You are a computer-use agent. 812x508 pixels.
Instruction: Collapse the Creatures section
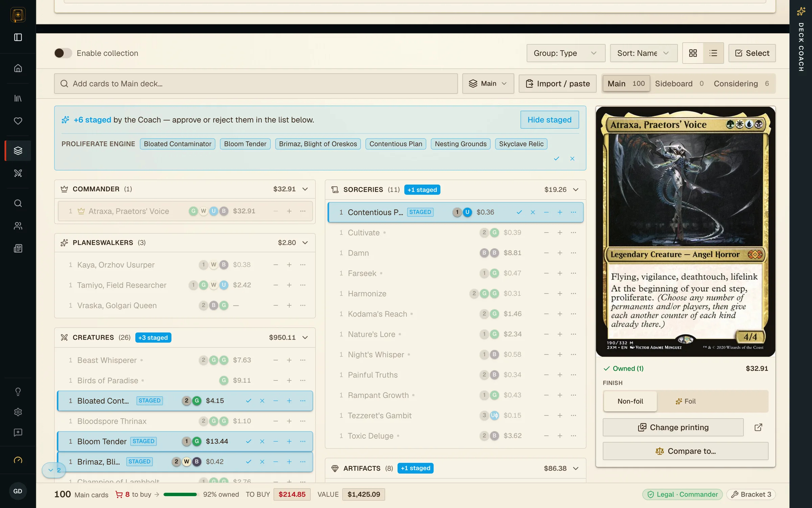[x=305, y=338]
